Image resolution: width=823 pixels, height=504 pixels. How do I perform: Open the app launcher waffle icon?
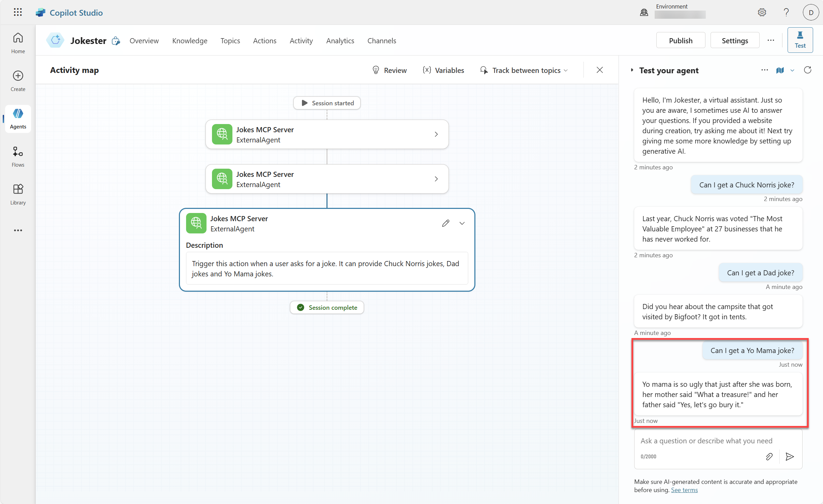tap(18, 12)
